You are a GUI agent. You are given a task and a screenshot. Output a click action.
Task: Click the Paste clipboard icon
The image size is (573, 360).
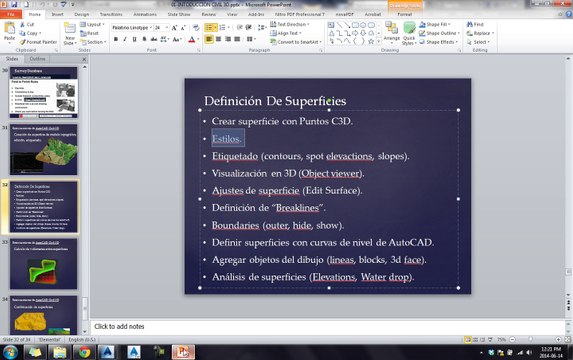(x=9, y=29)
